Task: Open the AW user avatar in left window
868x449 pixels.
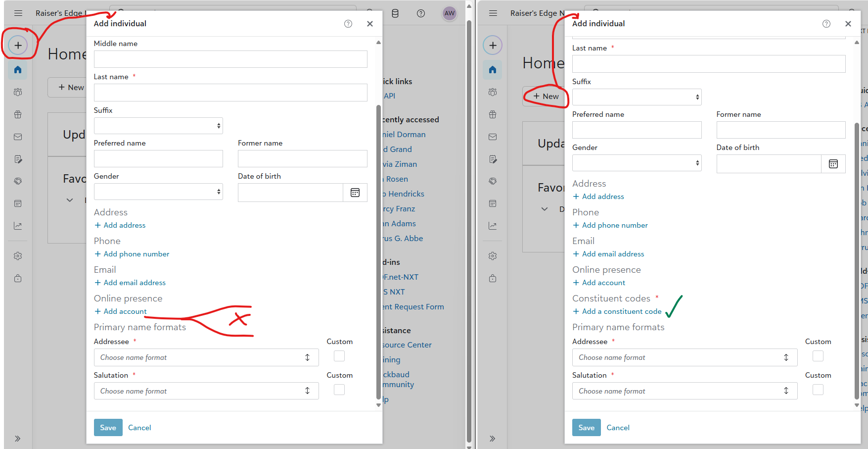Action: (450, 13)
